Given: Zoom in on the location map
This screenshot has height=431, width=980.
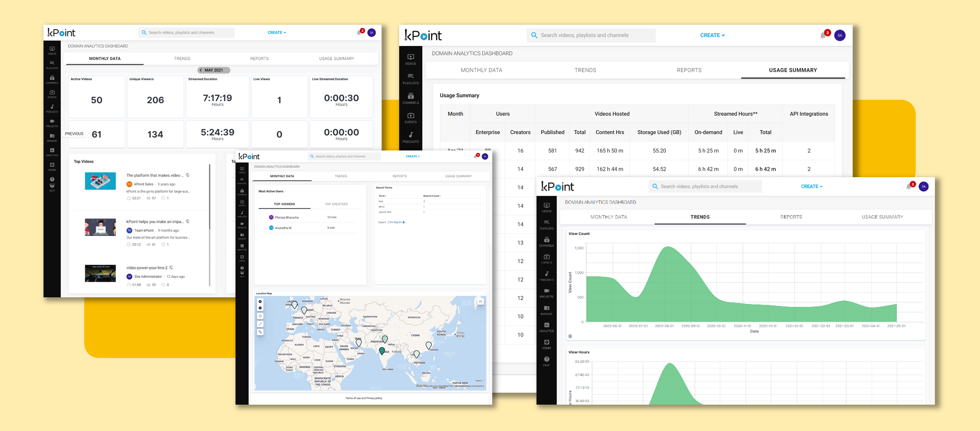Looking at the screenshot, I should point(260,301).
